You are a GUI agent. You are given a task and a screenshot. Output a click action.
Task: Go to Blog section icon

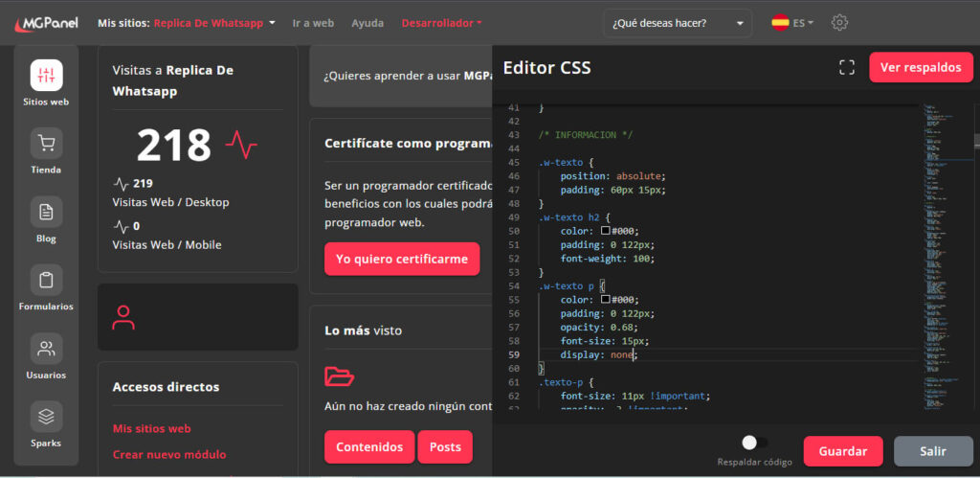(x=46, y=212)
